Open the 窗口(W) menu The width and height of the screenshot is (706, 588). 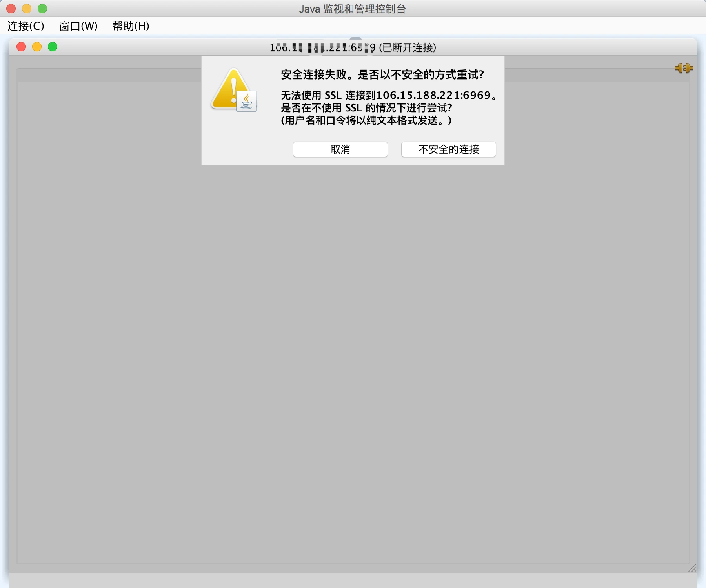pos(78,26)
